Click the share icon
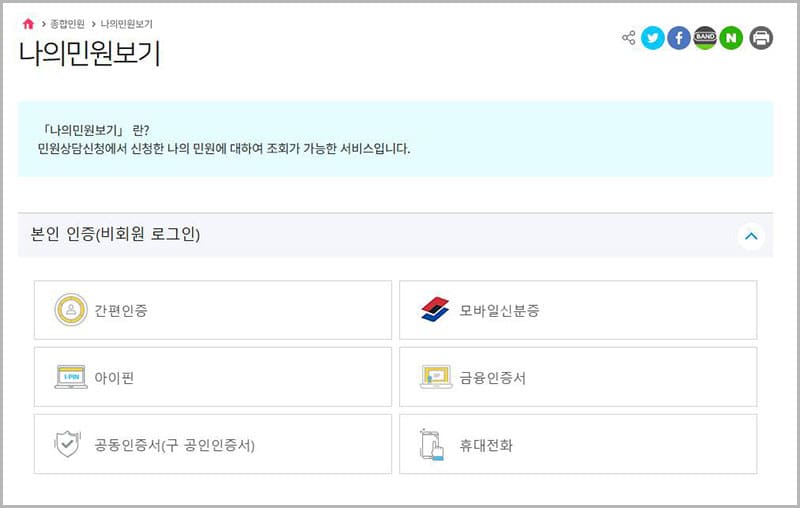This screenshot has height=508, width=800. click(x=629, y=38)
